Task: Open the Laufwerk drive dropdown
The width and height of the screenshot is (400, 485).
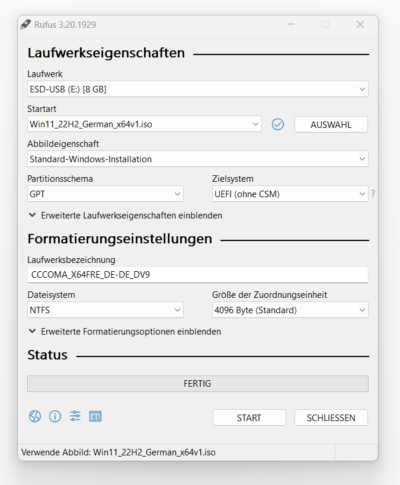Action: click(x=198, y=89)
